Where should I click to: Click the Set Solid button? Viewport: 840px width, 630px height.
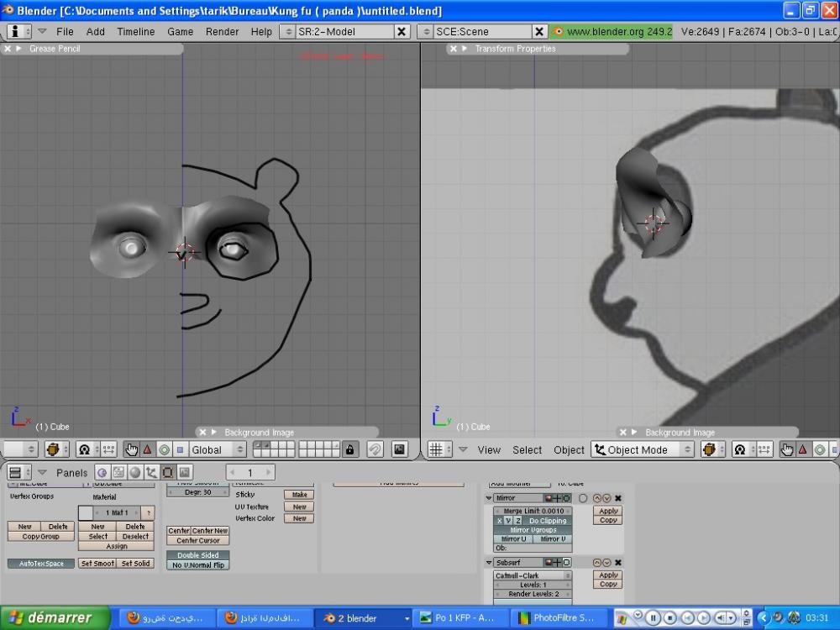coord(135,564)
